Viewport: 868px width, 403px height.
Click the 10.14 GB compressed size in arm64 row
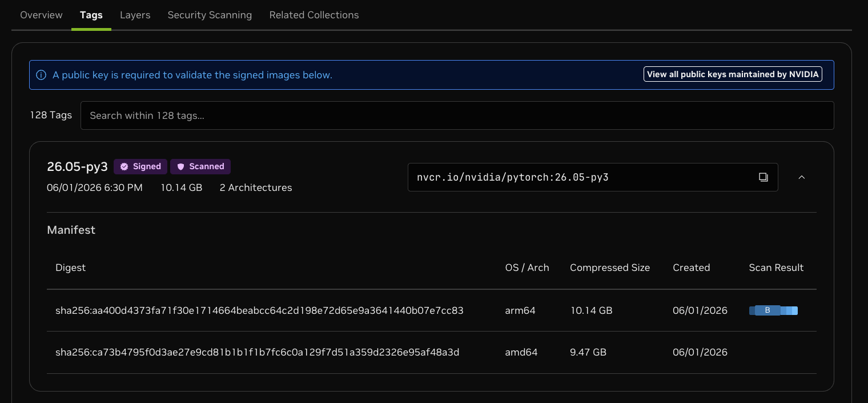tap(591, 310)
